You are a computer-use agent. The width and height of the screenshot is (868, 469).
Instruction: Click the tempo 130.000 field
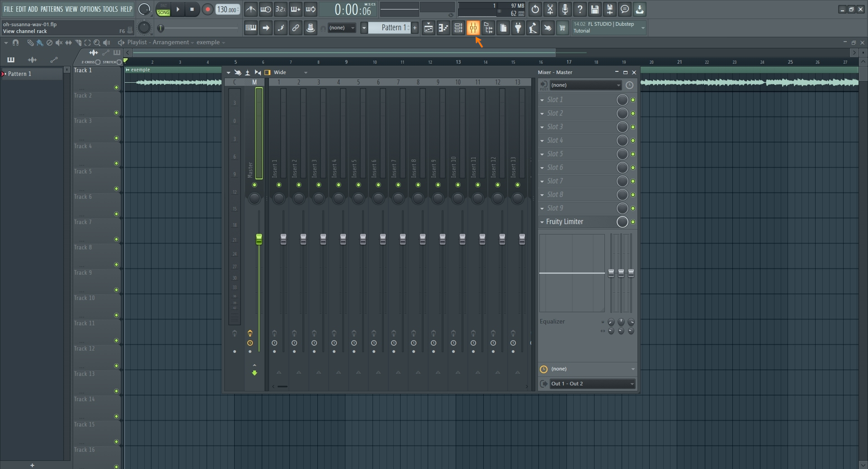click(228, 9)
